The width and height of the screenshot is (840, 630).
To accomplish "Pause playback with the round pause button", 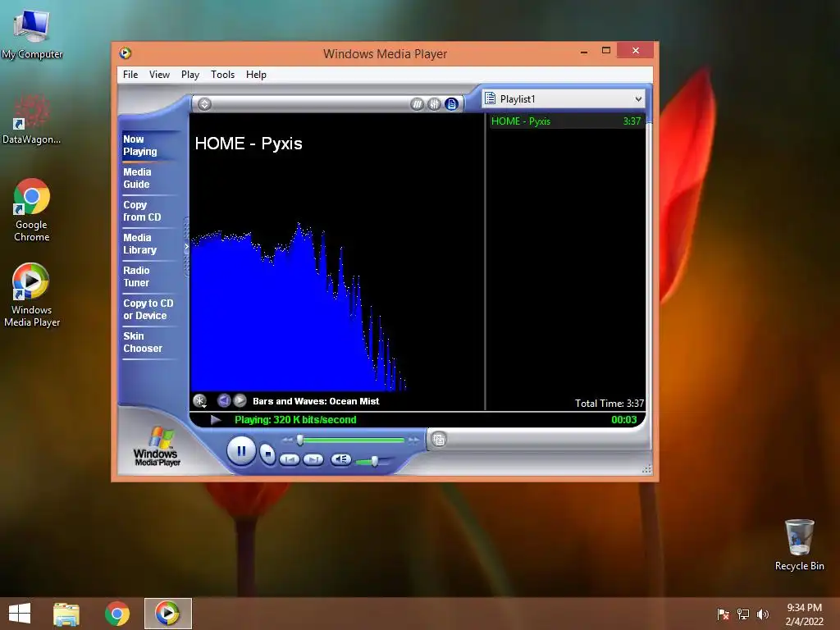I will [x=241, y=451].
